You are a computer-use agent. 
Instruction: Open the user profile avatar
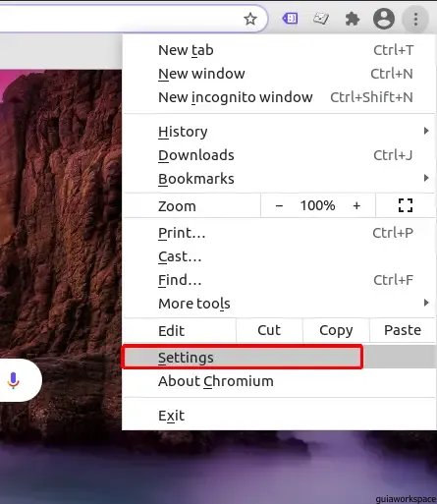click(384, 19)
